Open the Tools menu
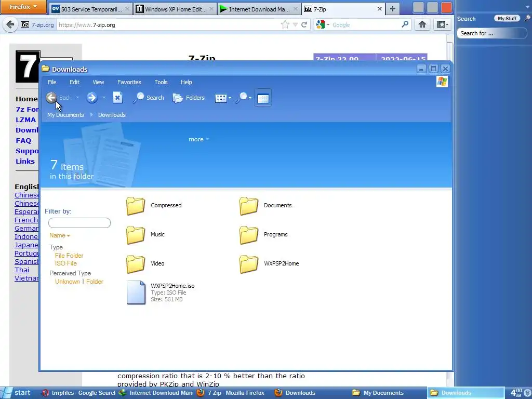532x399 pixels. point(161,82)
